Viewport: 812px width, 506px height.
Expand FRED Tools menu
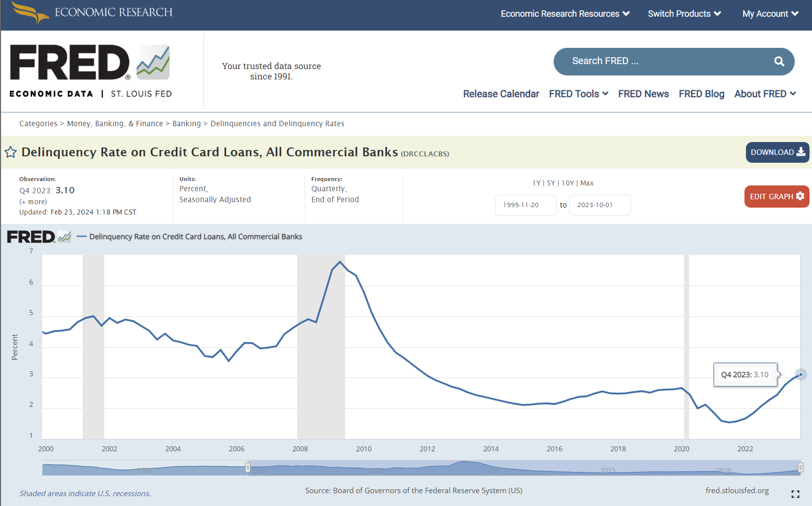[579, 94]
